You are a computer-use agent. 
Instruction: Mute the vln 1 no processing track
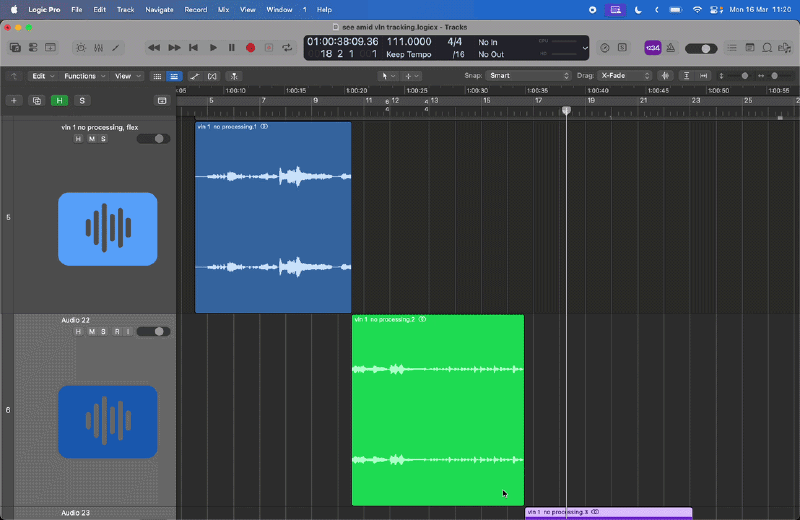[91, 139]
